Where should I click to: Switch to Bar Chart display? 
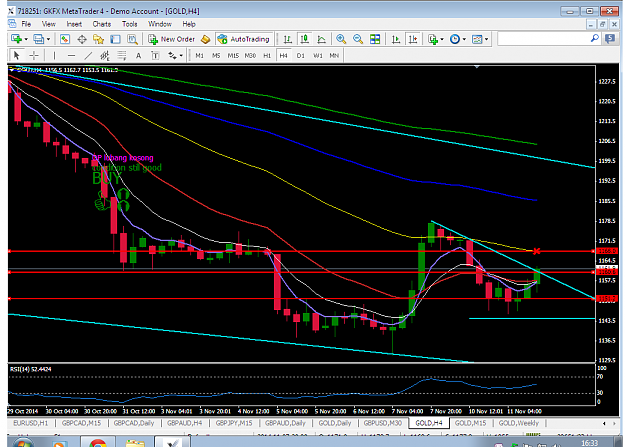287,39
